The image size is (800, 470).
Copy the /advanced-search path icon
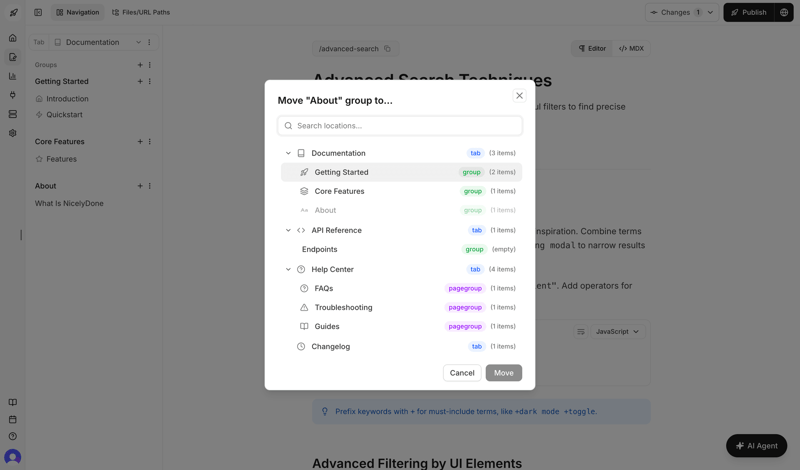(x=387, y=48)
